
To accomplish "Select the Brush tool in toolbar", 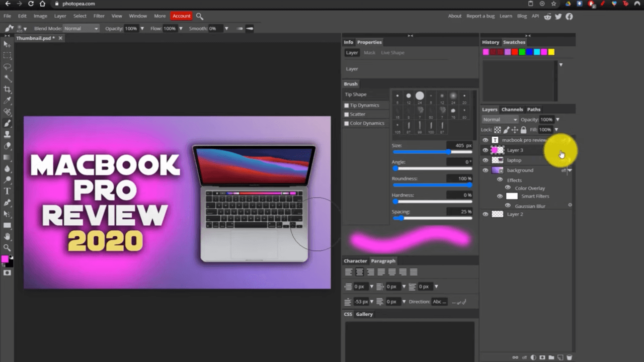I will click(7, 123).
